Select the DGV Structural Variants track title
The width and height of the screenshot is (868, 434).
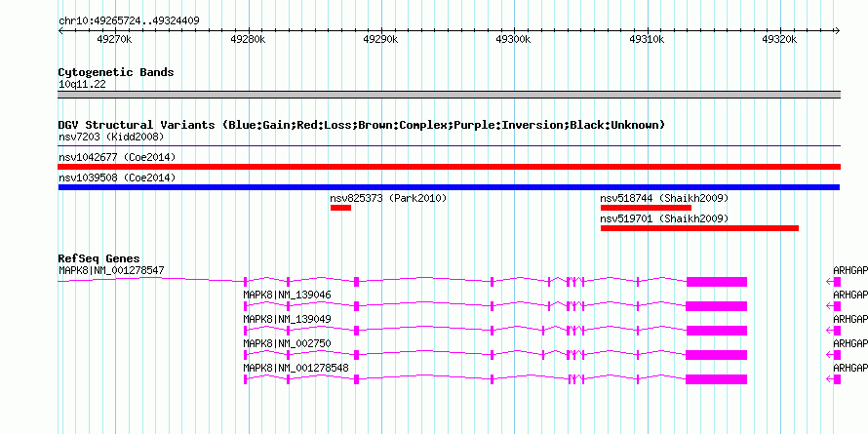click(x=362, y=125)
